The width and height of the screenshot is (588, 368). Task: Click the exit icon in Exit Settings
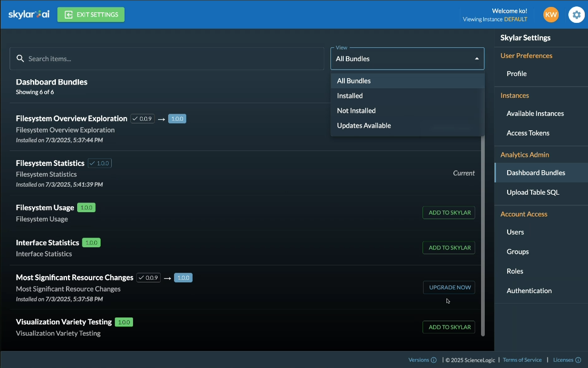click(x=69, y=14)
